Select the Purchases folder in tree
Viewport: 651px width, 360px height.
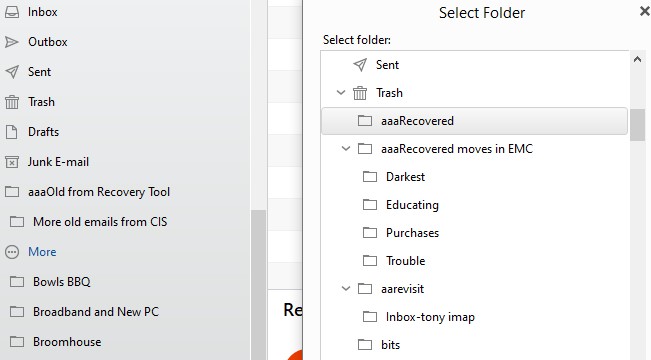[x=412, y=233]
